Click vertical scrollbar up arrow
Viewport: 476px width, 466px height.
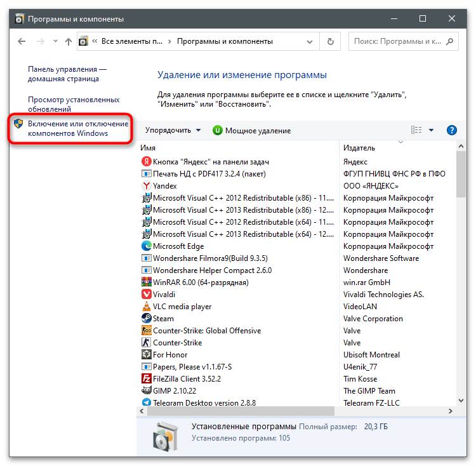[461, 146]
